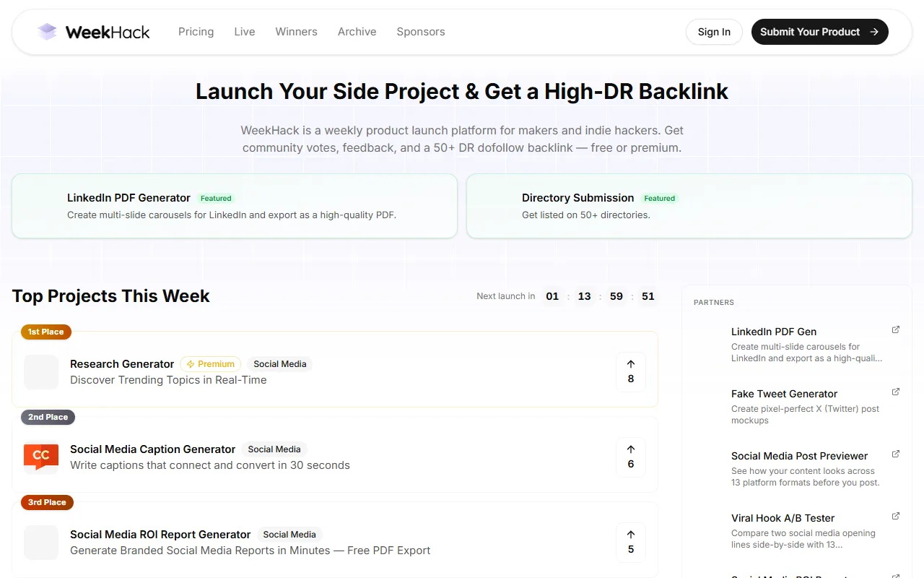Open LinkedIn PDF Gen external link icon
Image resolution: width=924 pixels, height=578 pixels.
pos(895,330)
